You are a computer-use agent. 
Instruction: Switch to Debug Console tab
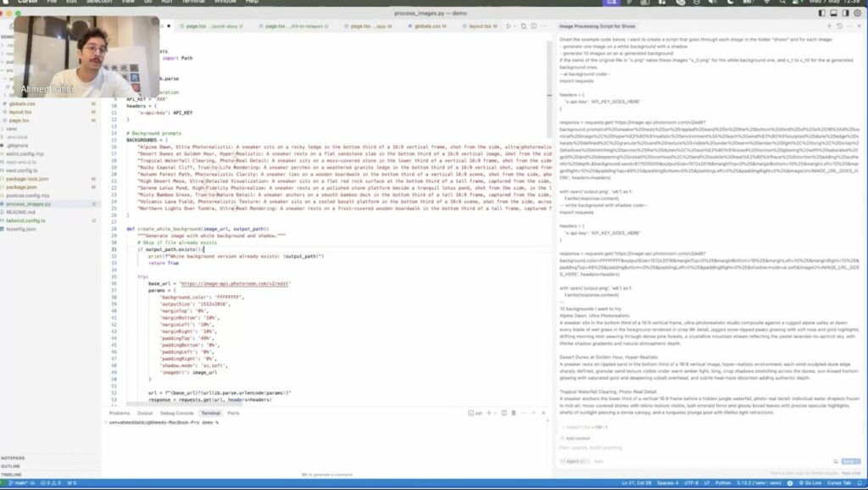coord(176,413)
